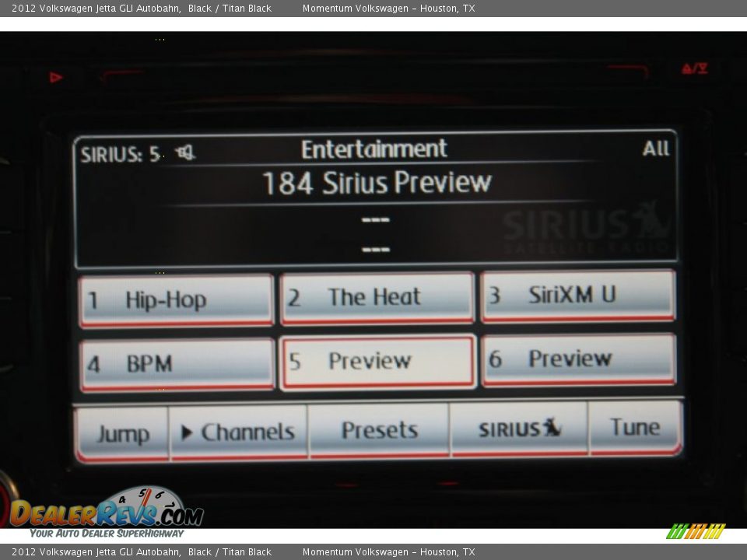Activate the highlighted preset 5 Preview

pyautogui.click(x=377, y=362)
